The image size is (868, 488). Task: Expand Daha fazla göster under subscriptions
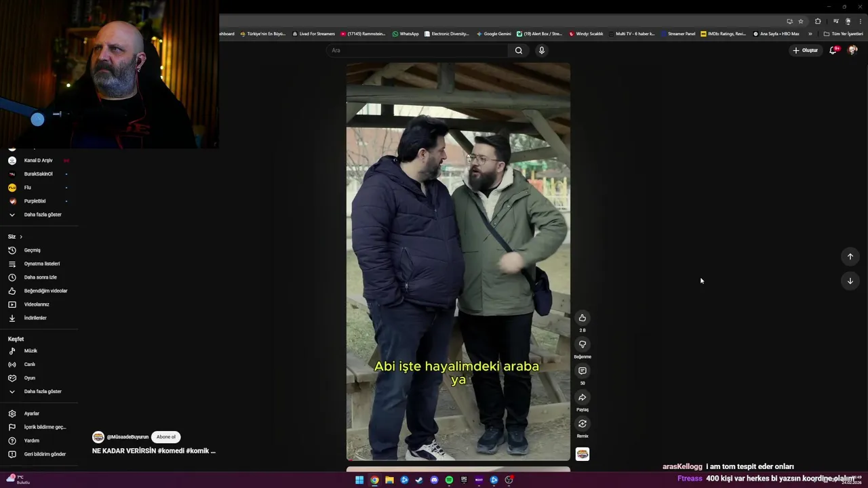click(x=39, y=215)
